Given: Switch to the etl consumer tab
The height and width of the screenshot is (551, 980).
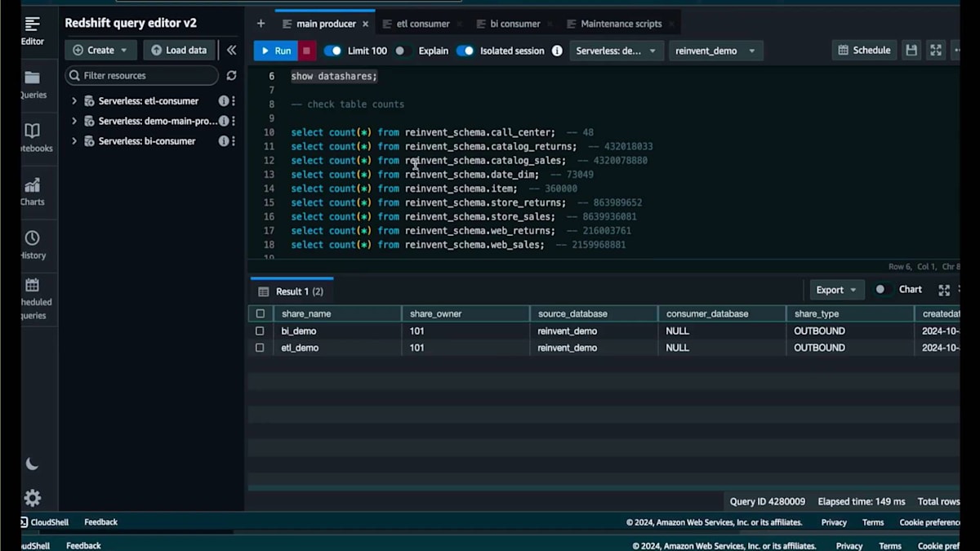Looking at the screenshot, I should pos(422,24).
